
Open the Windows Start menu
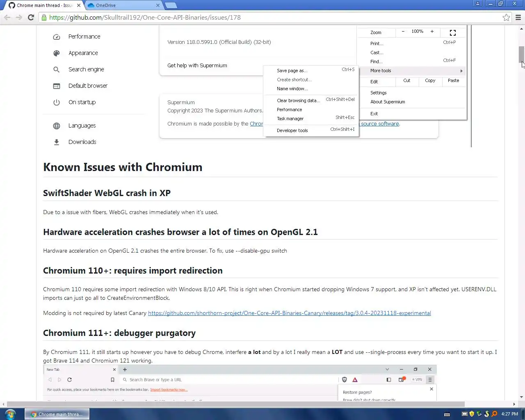pos(10,414)
